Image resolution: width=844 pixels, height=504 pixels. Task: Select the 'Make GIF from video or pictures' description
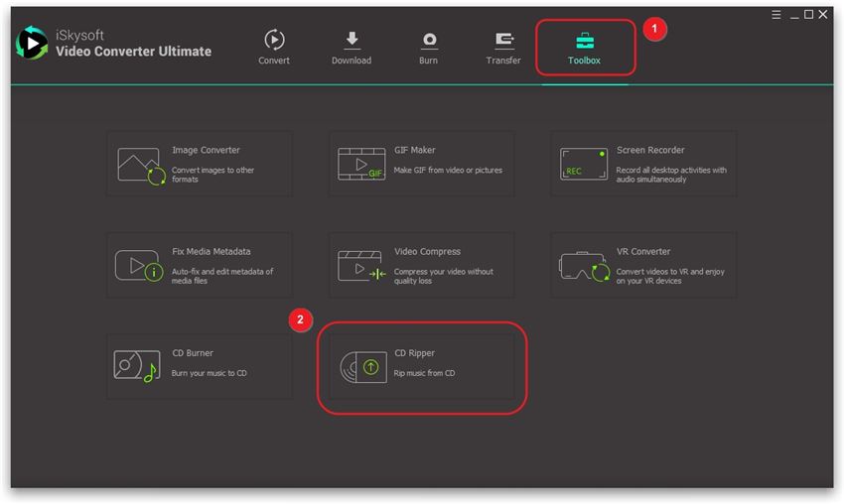coord(448,171)
